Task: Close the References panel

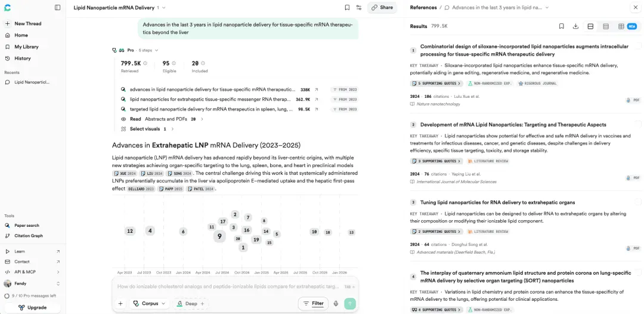Action: point(636,7)
